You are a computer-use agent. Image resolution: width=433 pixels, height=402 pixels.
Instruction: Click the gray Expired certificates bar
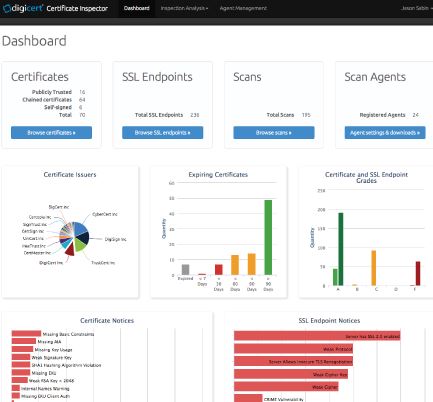click(185, 270)
